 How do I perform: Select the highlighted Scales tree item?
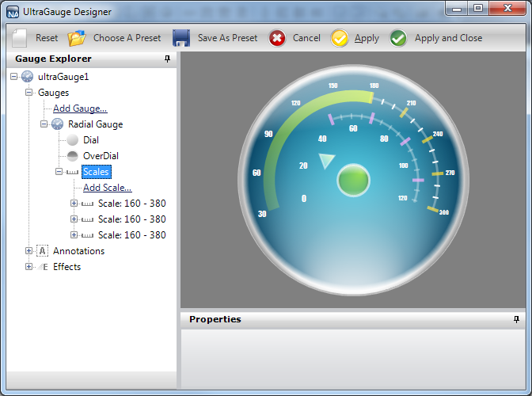coord(97,172)
